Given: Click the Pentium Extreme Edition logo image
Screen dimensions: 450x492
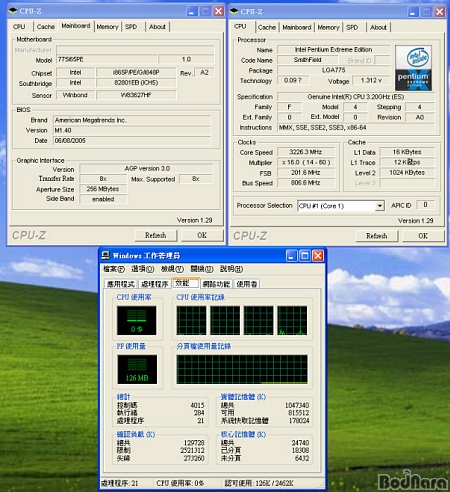Looking at the screenshot, I should point(413,68).
